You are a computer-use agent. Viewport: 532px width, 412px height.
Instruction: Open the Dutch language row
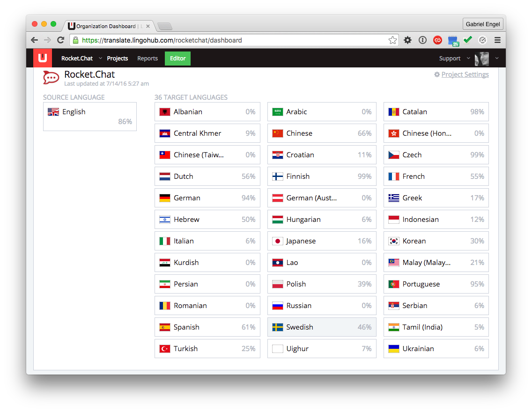point(207,177)
